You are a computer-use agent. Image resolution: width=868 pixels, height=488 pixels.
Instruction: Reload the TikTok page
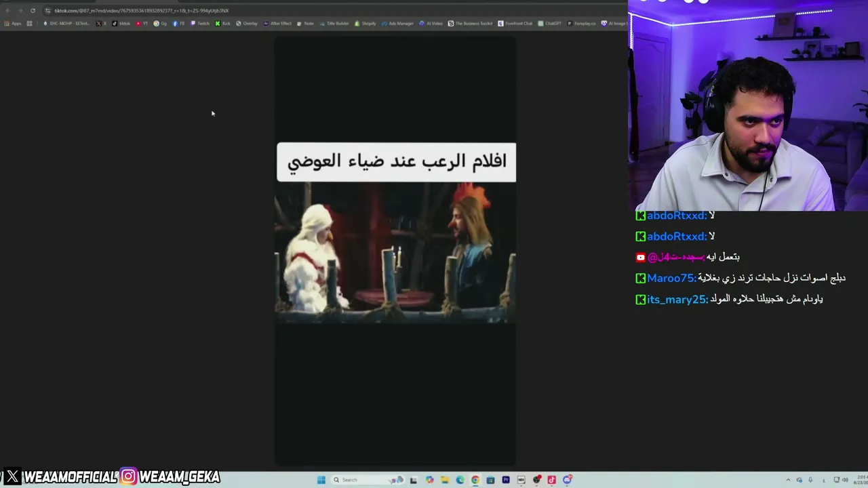33,11
